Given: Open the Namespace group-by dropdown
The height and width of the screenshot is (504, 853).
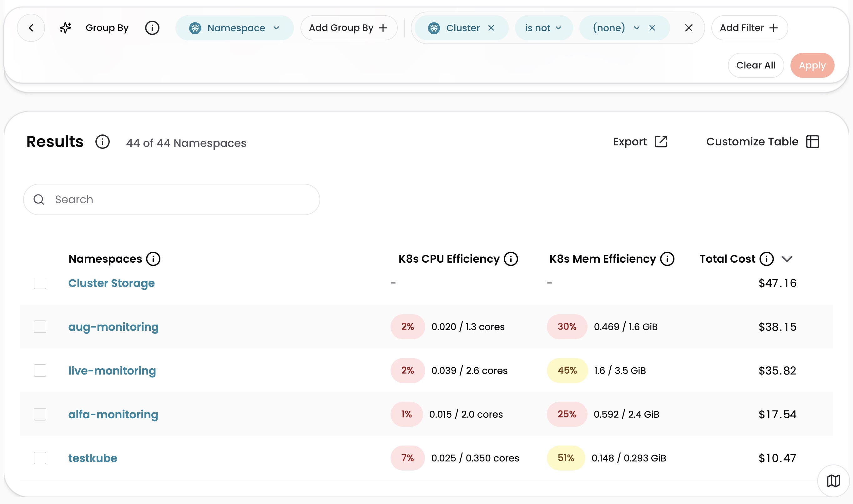Looking at the screenshot, I should coord(235,28).
